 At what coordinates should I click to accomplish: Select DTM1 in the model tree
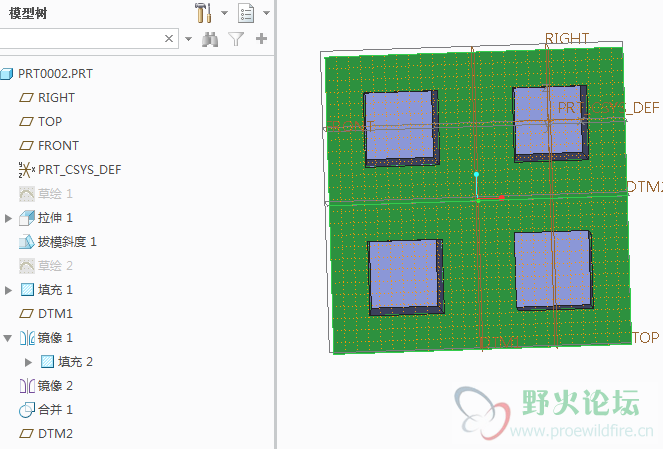55,314
